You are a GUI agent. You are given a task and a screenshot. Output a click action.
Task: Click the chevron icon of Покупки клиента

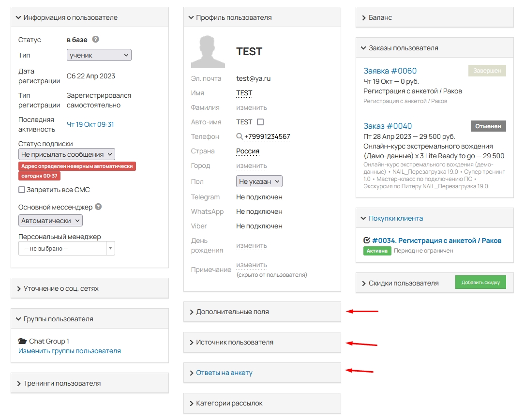pyautogui.click(x=364, y=218)
